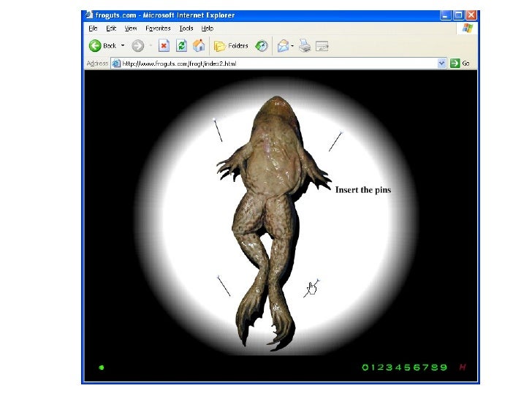This screenshot has height=399, width=532.
Task: Select the upper-left dissection pin
Action: pyautogui.click(x=218, y=129)
